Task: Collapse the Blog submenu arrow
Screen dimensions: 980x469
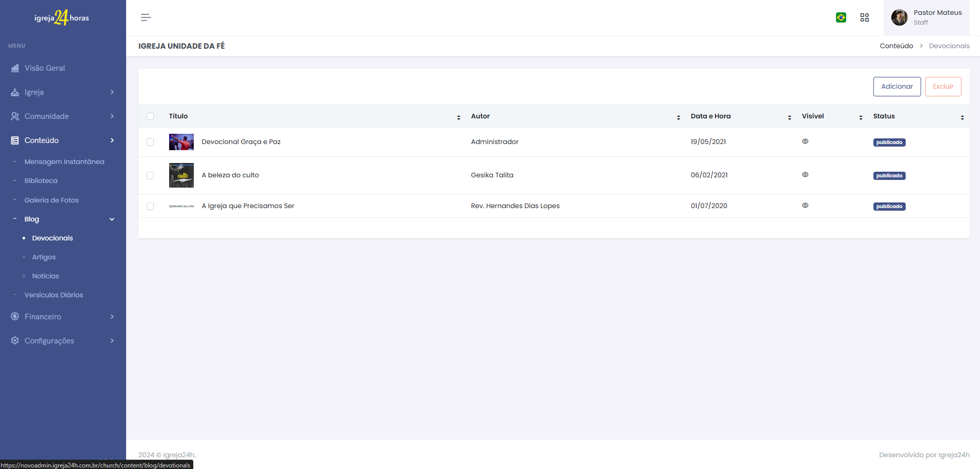Action: pyautogui.click(x=112, y=219)
